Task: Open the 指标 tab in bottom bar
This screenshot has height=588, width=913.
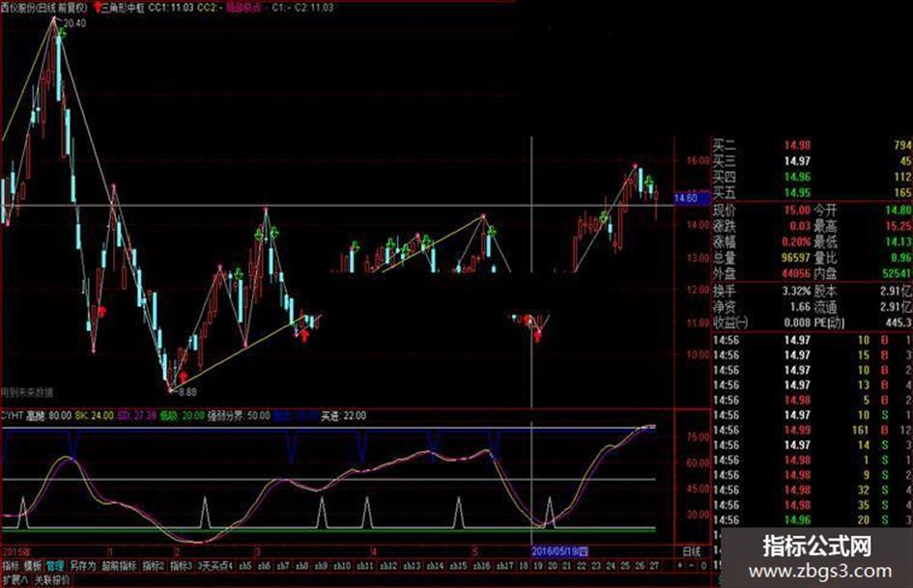Action: coord(11,565)
